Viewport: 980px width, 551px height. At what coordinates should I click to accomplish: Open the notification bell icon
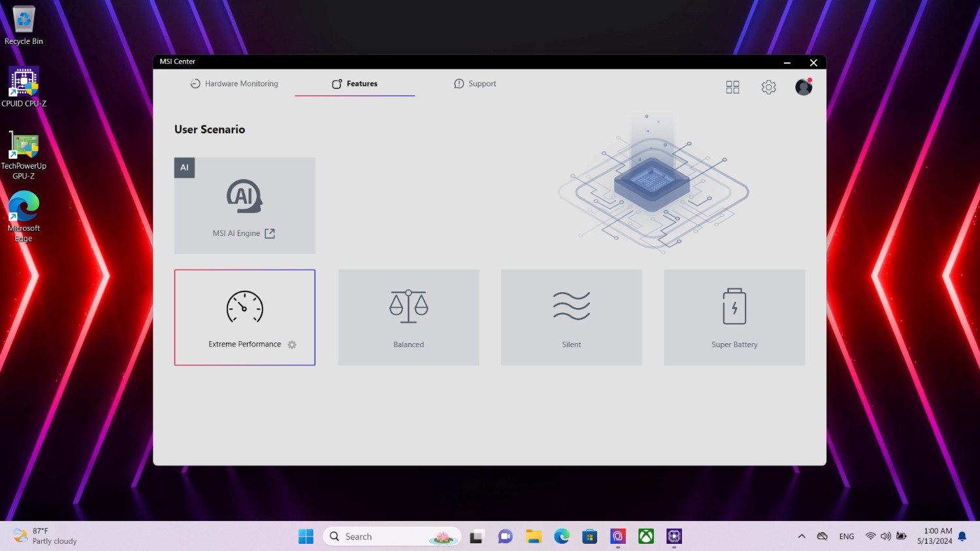click(x=962, y=537)
